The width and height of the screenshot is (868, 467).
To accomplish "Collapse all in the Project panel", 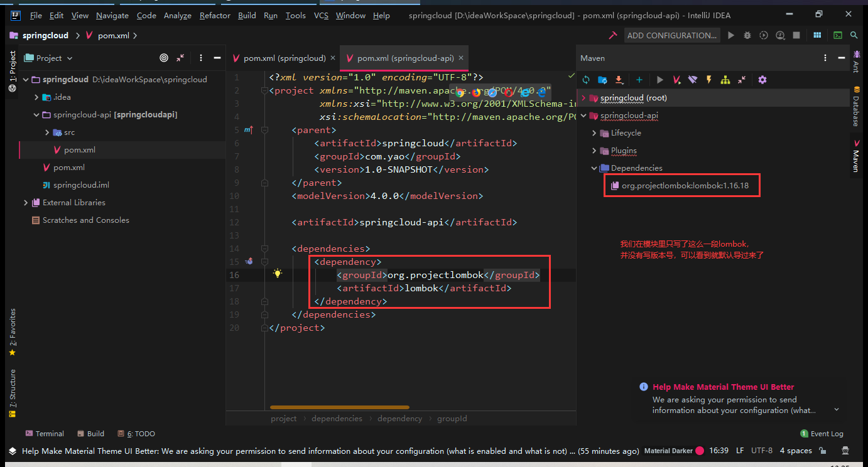I will pyautogui.click(x=180, y=58).
